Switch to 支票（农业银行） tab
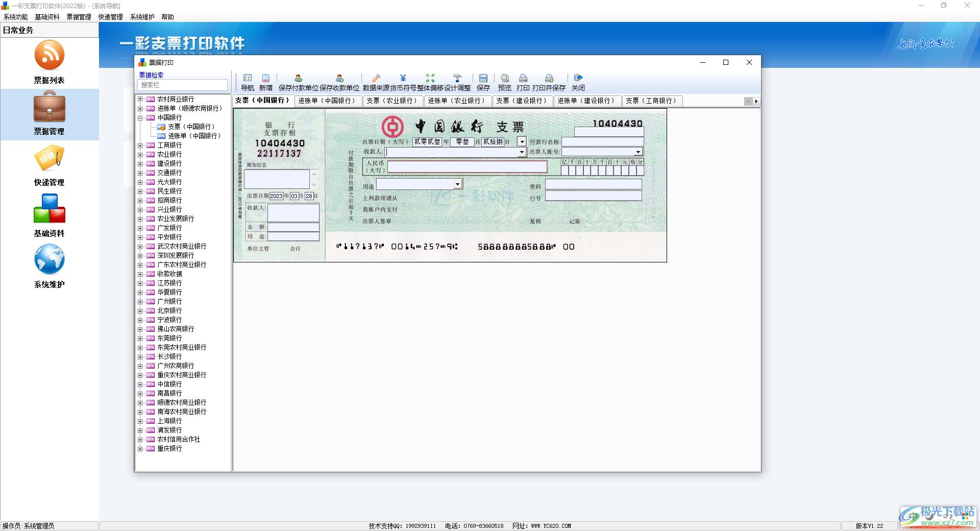The height and width of the screenshot is (531, 980). [393, 101]
